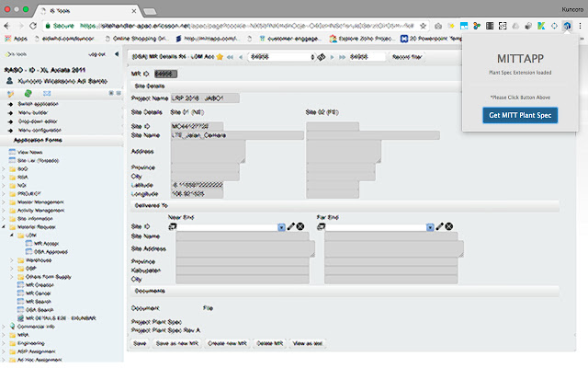Open the MR Search form
This screenshot has width=588, height=368.
click(38, 301)
